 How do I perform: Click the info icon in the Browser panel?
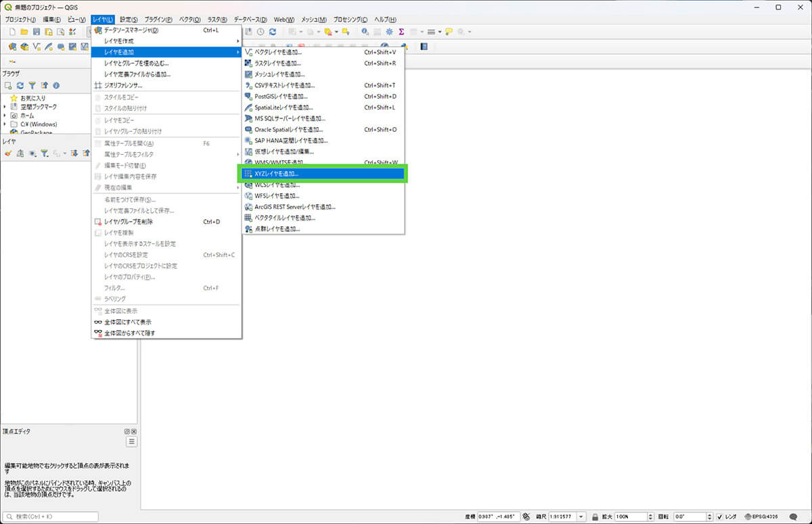(x=56, y=86)
